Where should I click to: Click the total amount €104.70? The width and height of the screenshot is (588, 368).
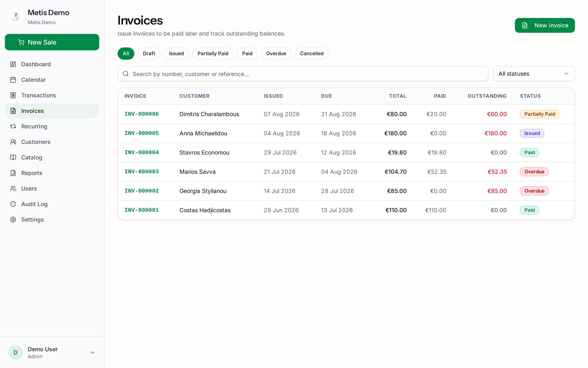pos(395,172)
